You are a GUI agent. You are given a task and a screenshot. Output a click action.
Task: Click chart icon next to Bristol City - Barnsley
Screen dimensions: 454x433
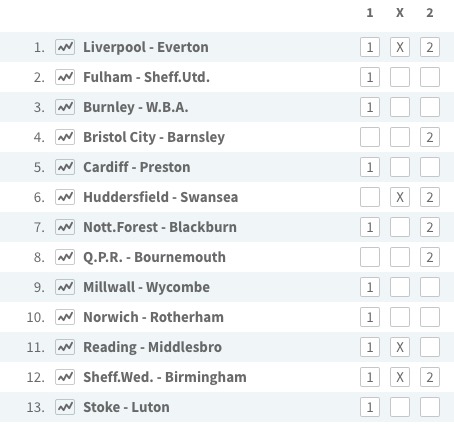(x=65, y=137)
